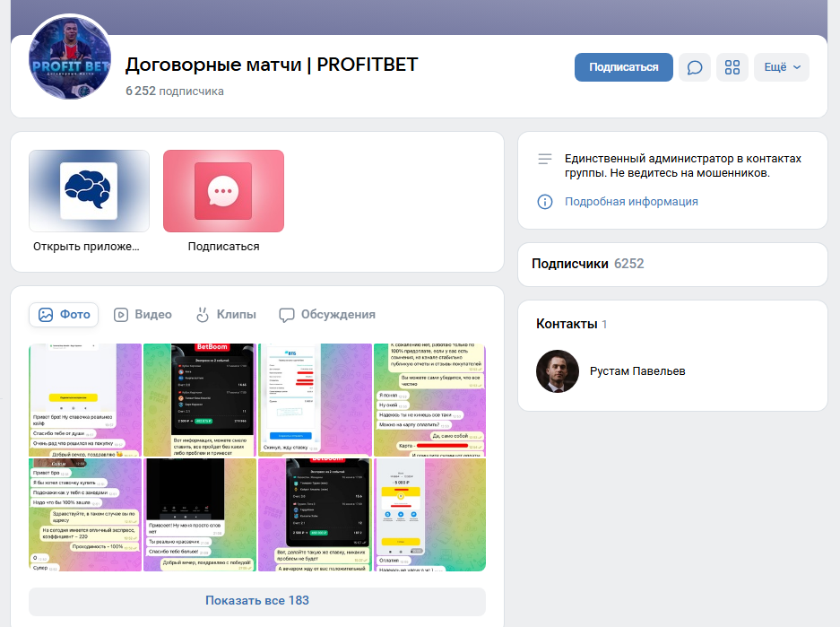840x627 pixels.
Task: Open second-row photo showing 5 000 ₽ transfer
Action: (x=429, y=515)
